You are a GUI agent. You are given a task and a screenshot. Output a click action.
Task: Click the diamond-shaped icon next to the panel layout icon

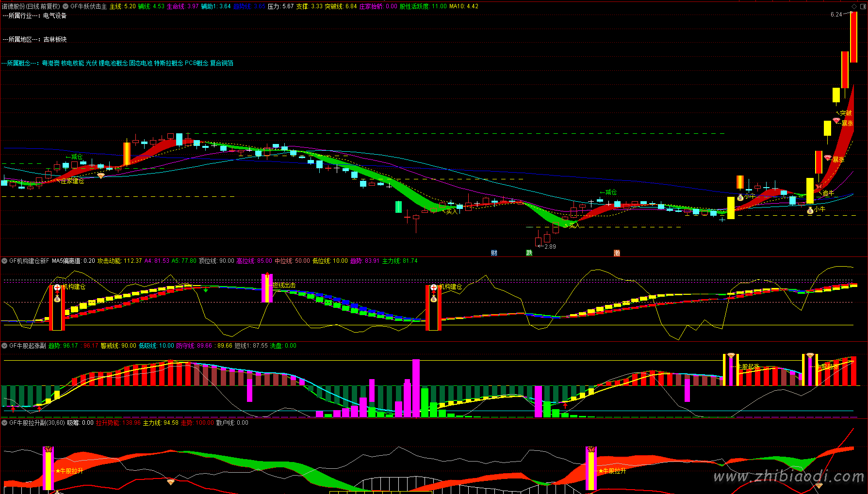(854, 6)
